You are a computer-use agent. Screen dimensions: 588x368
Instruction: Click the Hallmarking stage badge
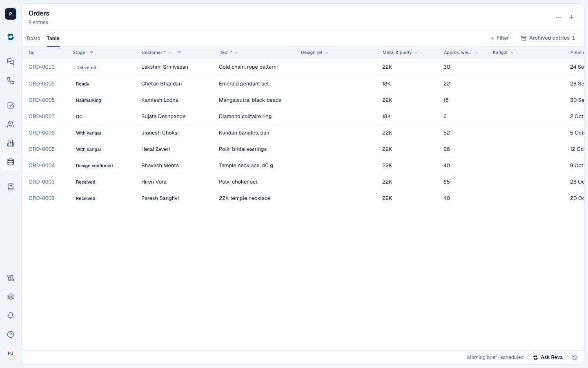pos(89,100)
